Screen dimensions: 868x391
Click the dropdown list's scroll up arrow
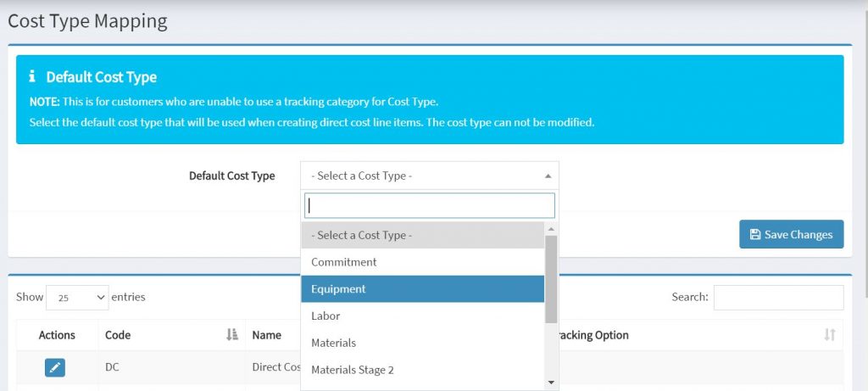[551, 229]
